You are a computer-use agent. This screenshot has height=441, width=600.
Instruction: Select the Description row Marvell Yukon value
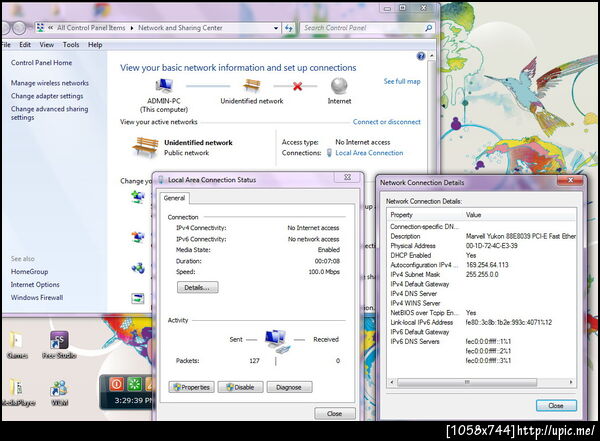point(520,236)
